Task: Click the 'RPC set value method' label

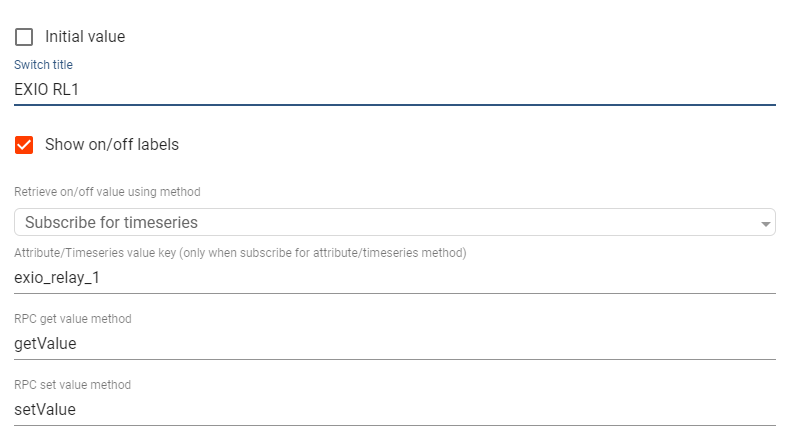Action: pyautogui.click(x=72, y=385)
